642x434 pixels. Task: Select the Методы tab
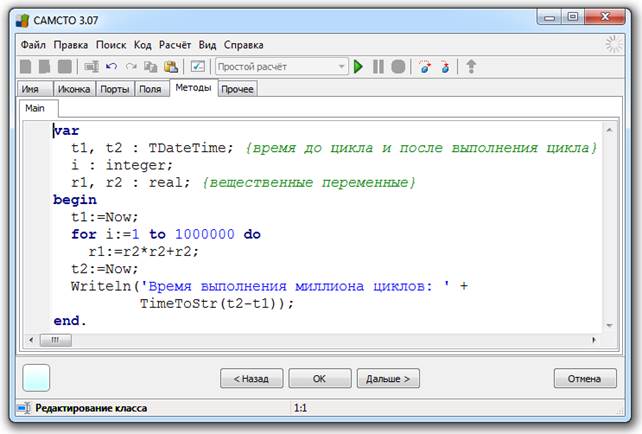[193, 88]
